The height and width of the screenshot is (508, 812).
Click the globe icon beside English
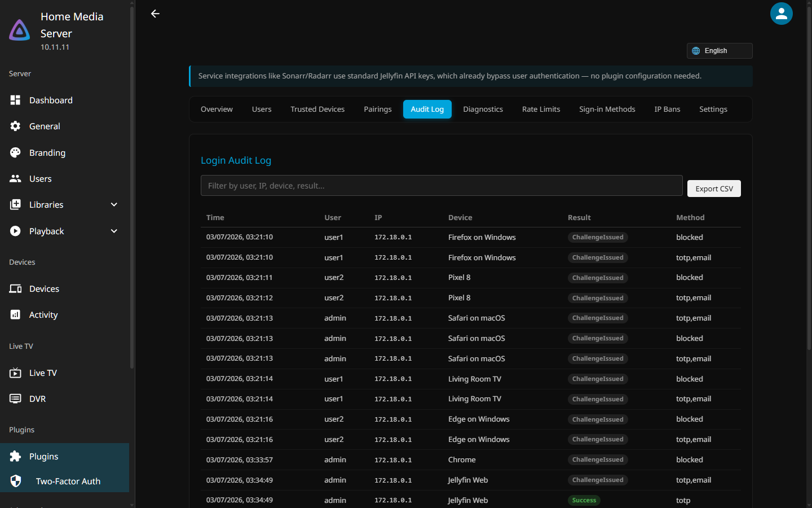(696, 51)
